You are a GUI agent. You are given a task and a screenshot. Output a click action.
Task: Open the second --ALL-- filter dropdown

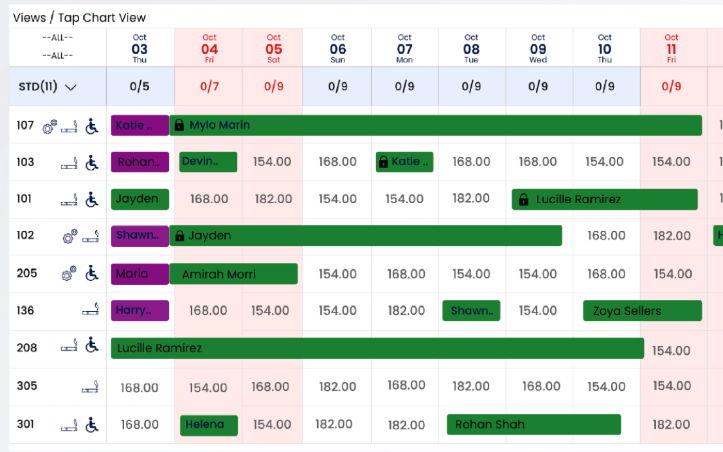58,56
